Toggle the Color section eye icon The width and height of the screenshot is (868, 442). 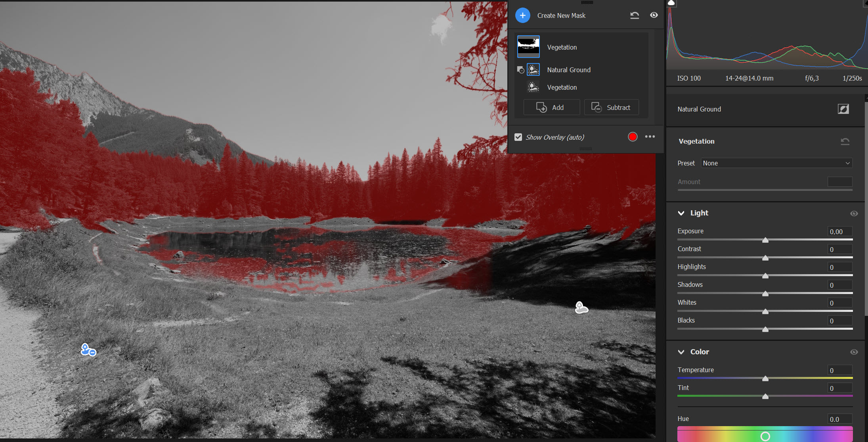[854, 352]
